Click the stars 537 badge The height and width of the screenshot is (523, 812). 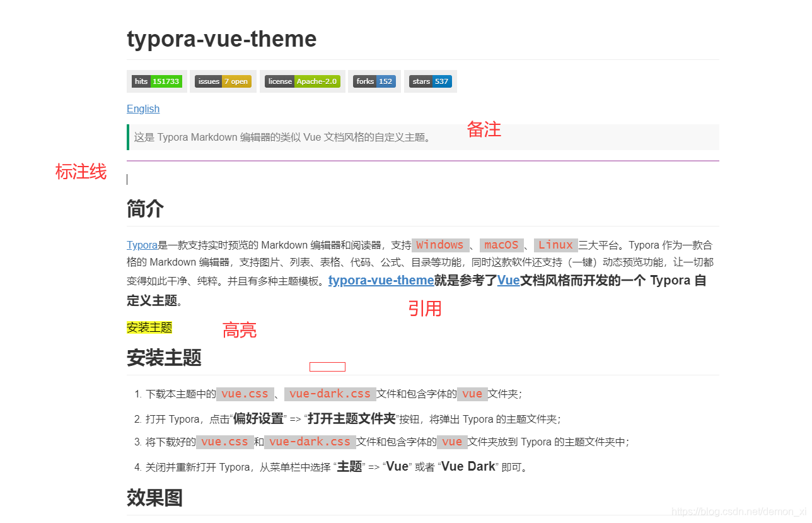click(430, 81)
